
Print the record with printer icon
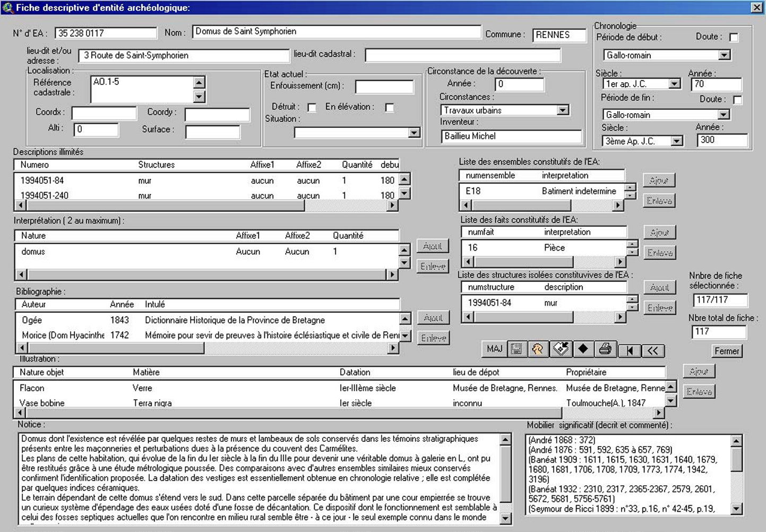click(605, 349)
